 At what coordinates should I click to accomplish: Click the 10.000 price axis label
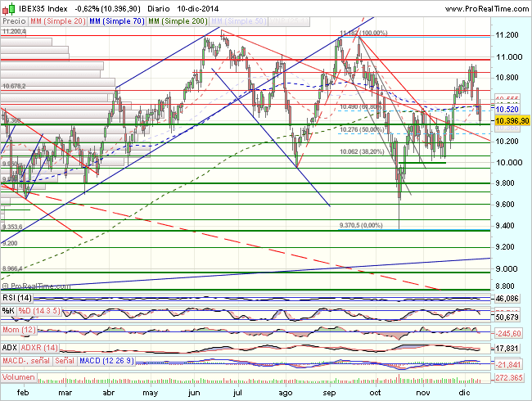[509, 163]
